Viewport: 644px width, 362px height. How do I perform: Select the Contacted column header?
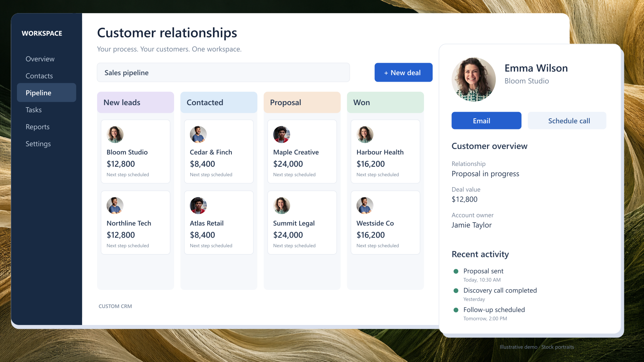(x=219, y=102)
